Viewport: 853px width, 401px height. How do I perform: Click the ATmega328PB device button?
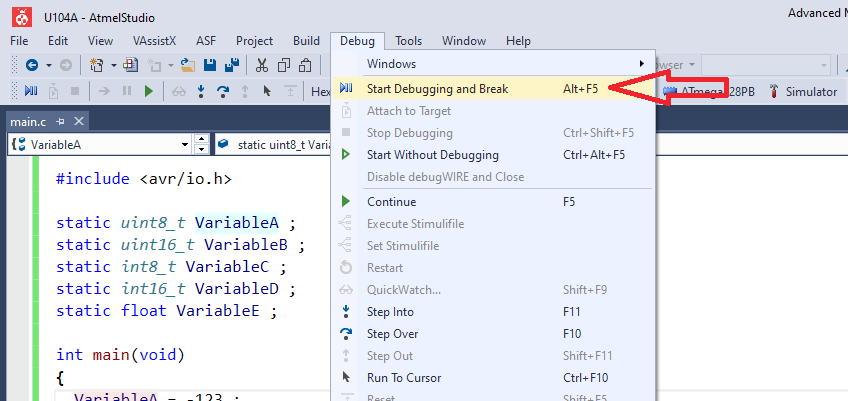click(708, 91)
